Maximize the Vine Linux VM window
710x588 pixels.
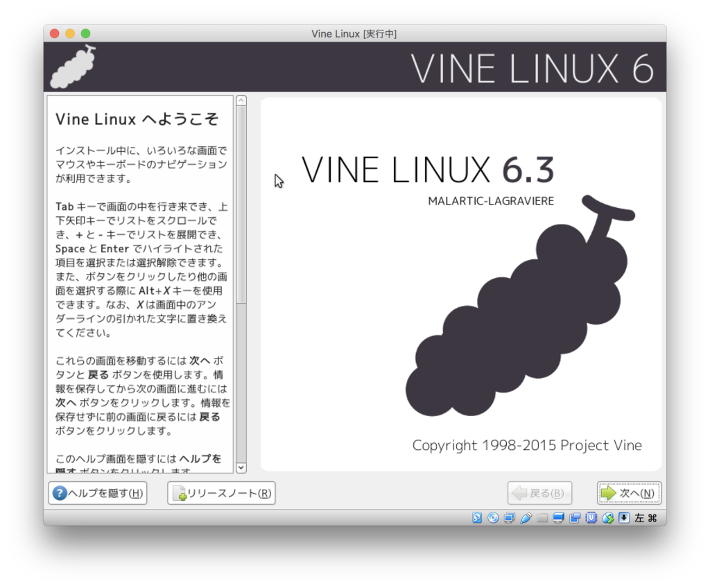[85, 33]
